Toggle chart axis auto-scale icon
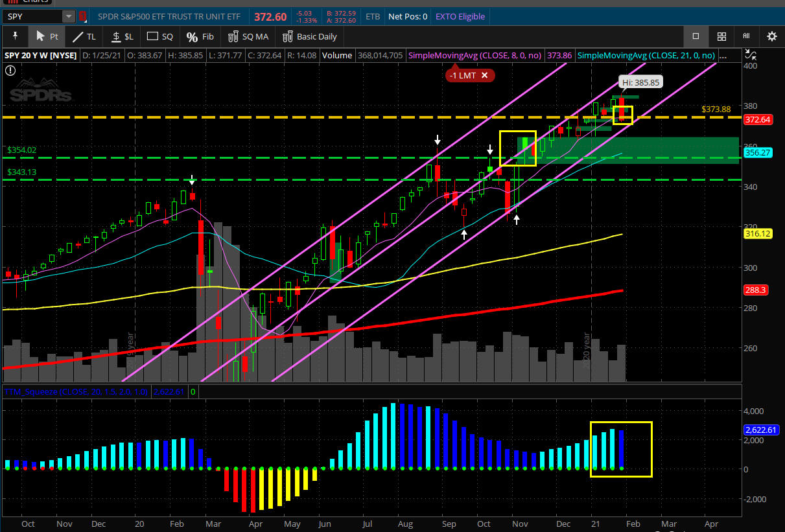Viewport: 785px width, 532px height. click(x=751, y=56)
